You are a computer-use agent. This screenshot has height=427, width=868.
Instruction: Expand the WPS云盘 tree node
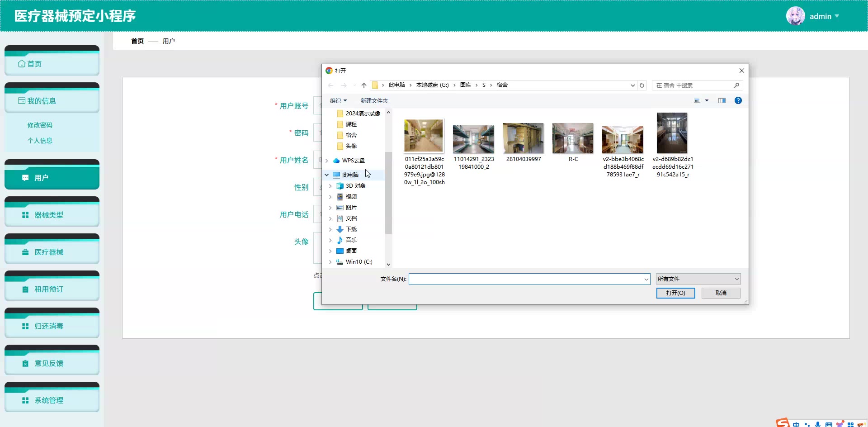[x=327, y=161]
